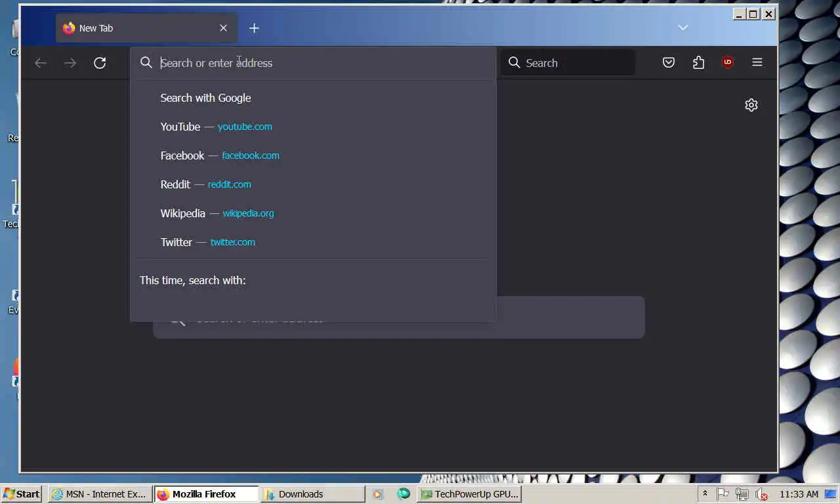This screenshot has width=840, height=504.
Task: Open the Downloads taskbar window
Action: [312, 494]
